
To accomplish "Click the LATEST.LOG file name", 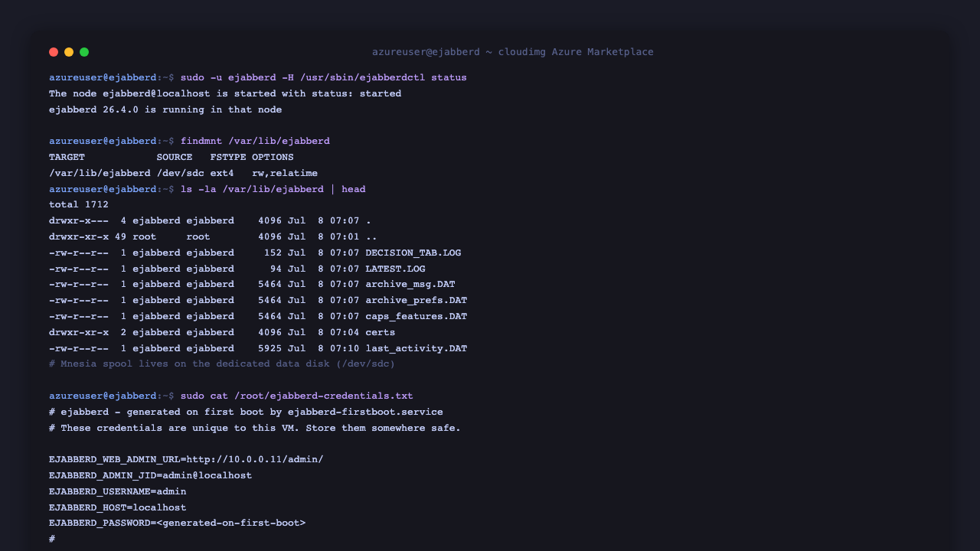I will coord(395,269).
